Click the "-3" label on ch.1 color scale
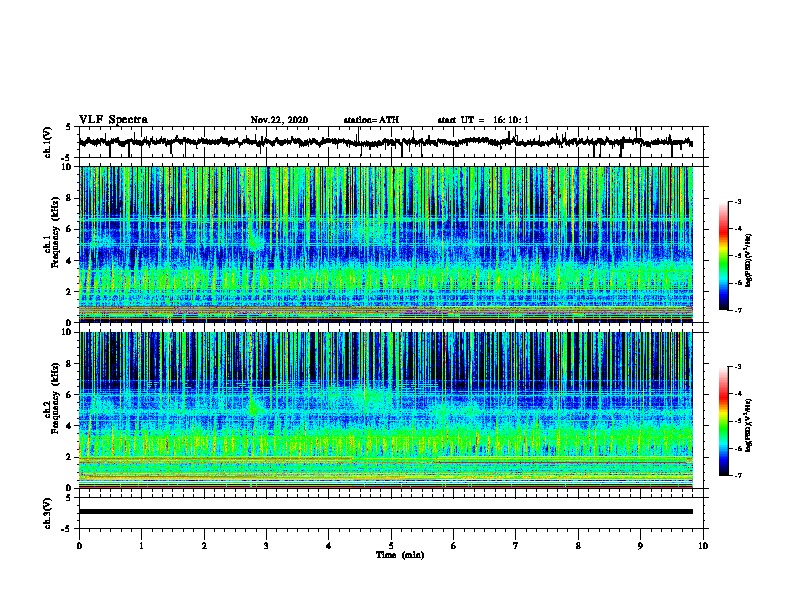 737,202
